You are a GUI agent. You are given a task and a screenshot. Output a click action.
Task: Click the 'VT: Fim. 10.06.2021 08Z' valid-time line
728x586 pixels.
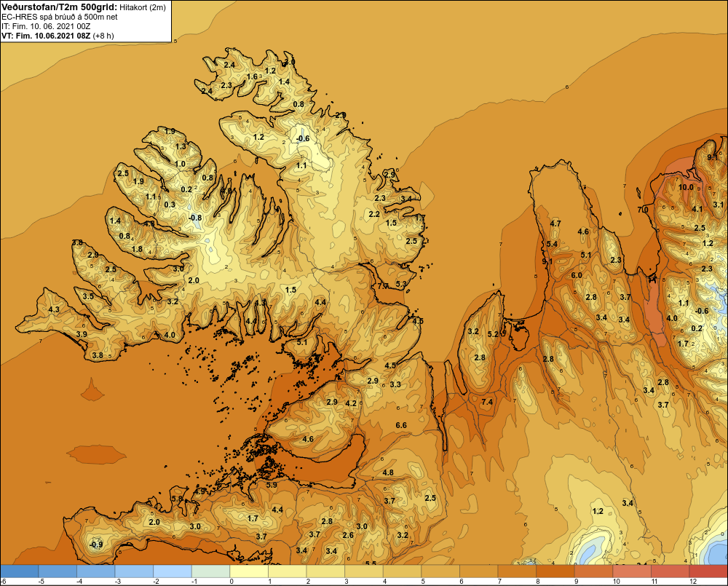(x=46, y=35)
